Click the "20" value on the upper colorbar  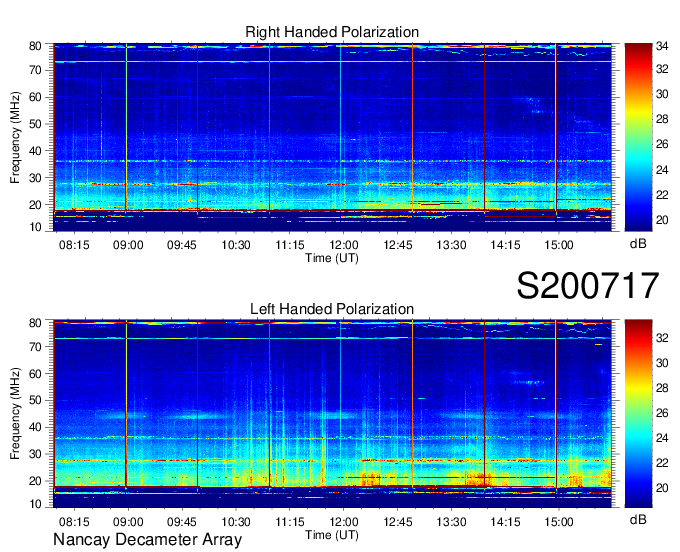pos(662,220)
